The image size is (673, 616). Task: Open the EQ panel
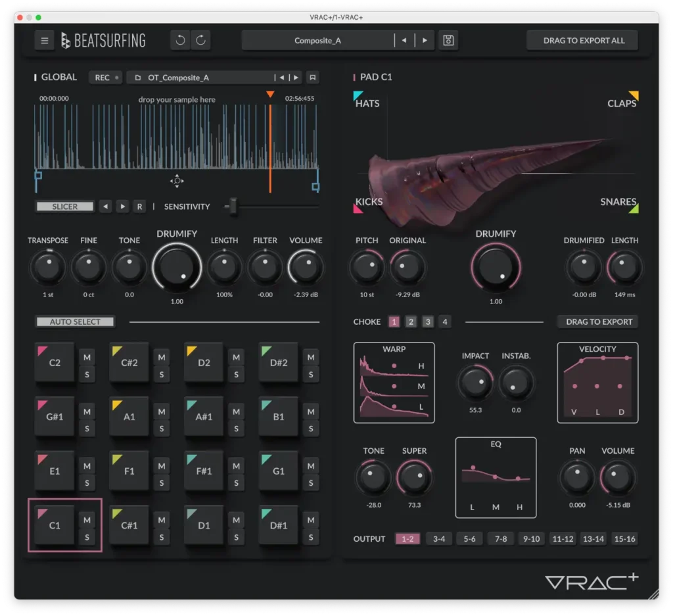(x=496, y=478)
